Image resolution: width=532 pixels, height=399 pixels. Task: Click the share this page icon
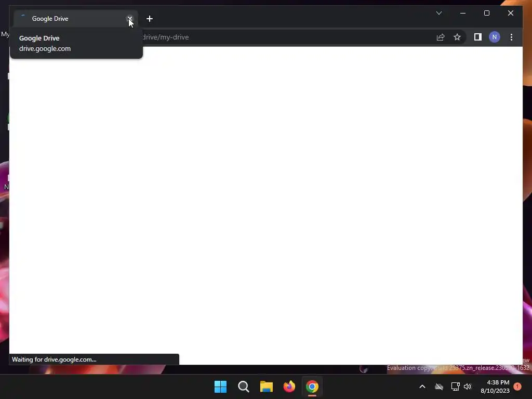coord(441,37)
